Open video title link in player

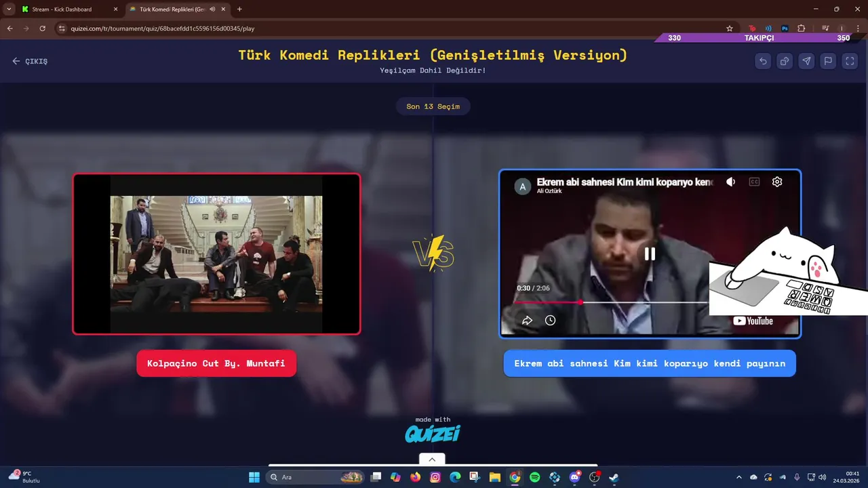624,182
